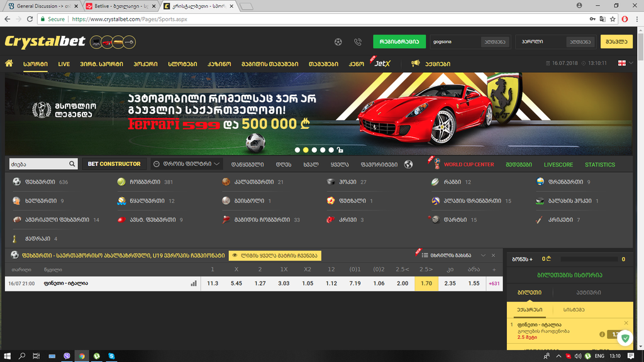Click the bonus progress bar
The width and height of the screenshot is (644, 362).
pos(589,259)
